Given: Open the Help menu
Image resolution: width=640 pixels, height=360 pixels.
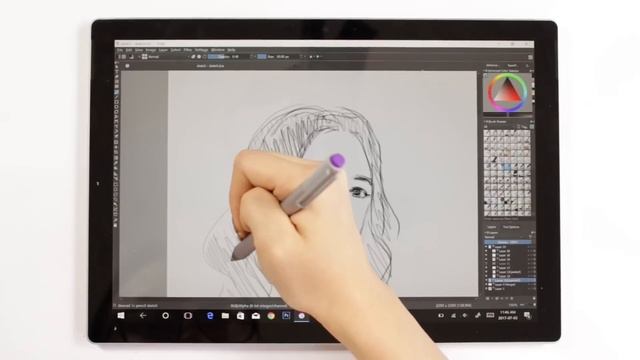Looking at the screenshot, I should [231, 50].
